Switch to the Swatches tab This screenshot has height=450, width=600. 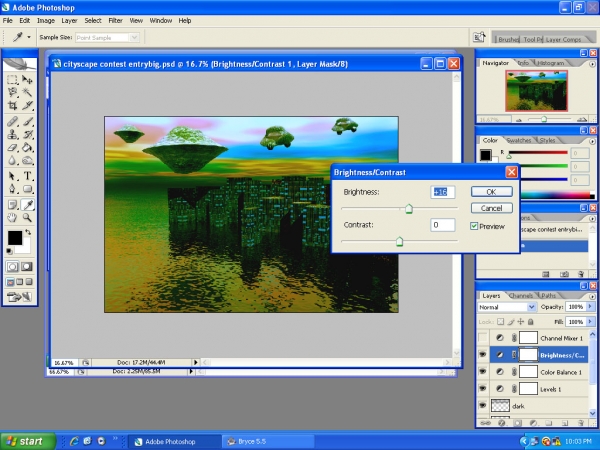(519, 140)
